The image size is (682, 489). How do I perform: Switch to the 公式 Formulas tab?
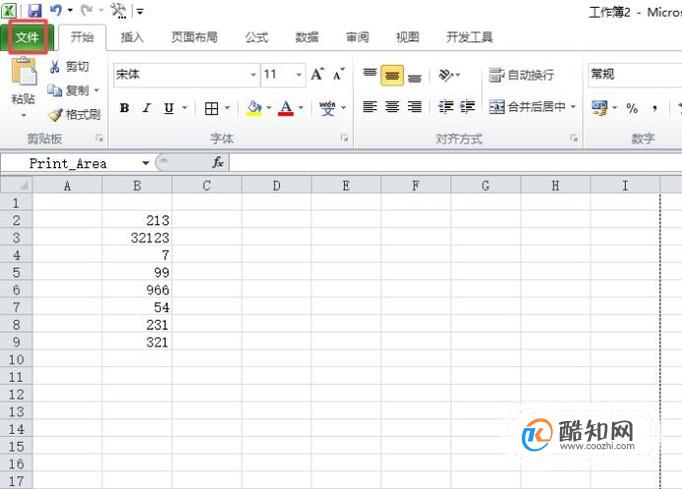[x=257, y=37]
